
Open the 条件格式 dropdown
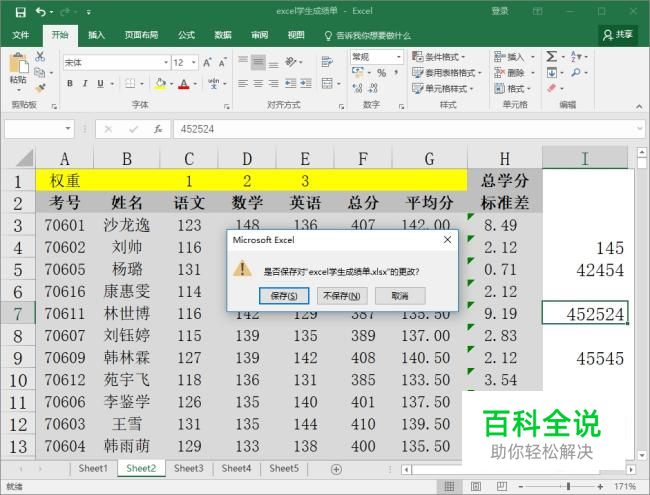click(x=439, y=57)
